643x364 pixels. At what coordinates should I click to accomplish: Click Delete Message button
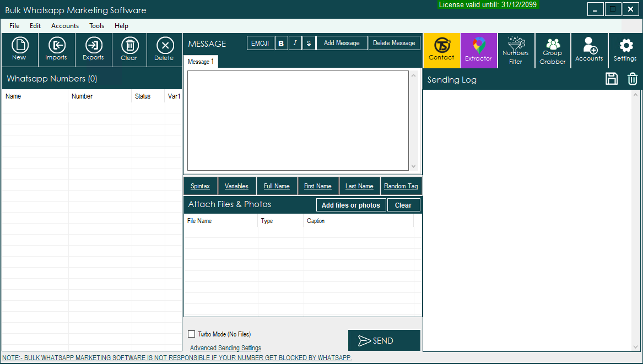coord(394,43)
